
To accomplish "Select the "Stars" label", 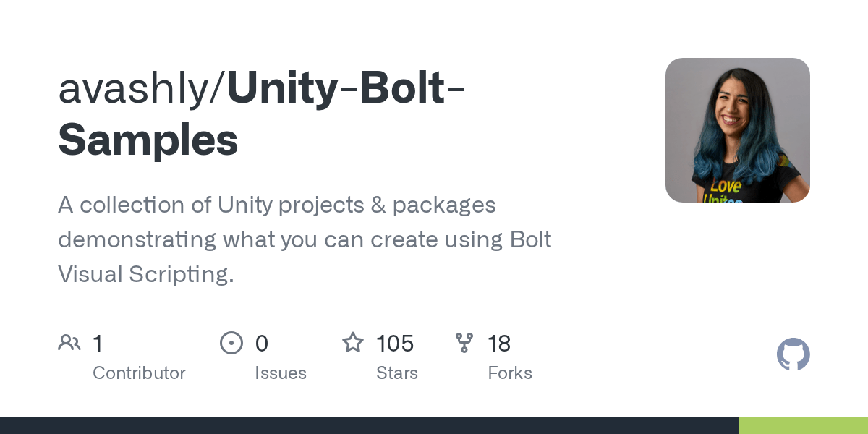I will pyautogui.click(x=396, y=373).
